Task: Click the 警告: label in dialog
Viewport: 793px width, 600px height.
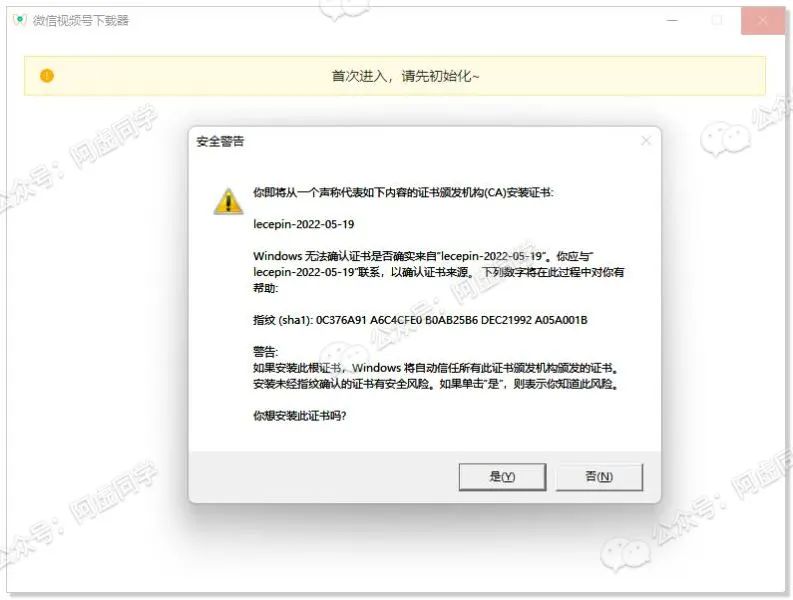Action: (x=266, y=352)
